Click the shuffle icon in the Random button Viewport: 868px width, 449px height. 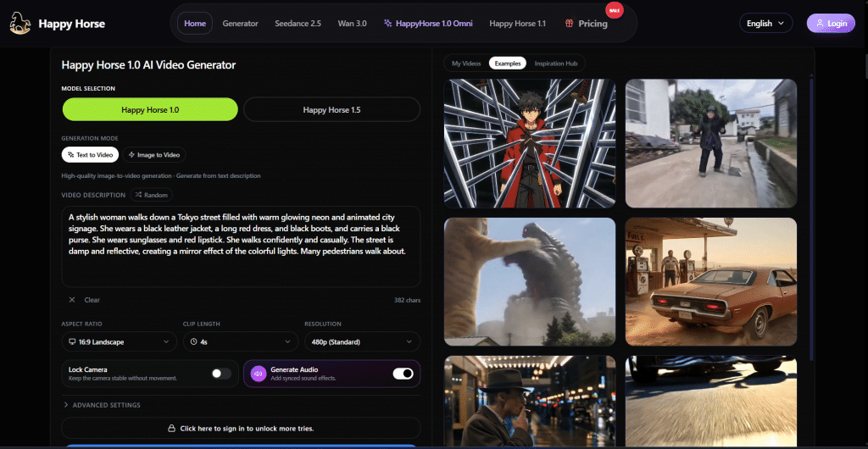coord(138,195)
